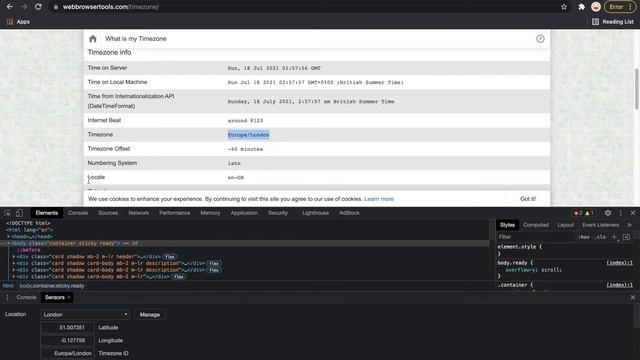Toggle the computed styles sidebar pane icon

click(x=627, y=237)
